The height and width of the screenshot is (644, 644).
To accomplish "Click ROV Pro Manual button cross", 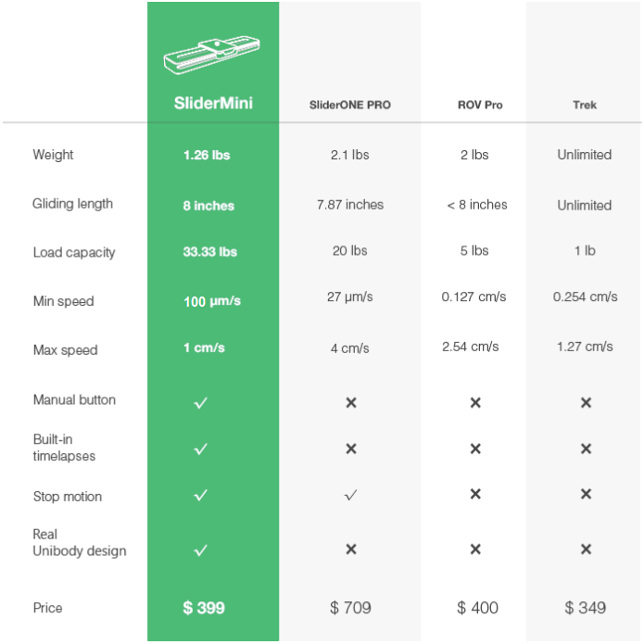I will (475, 402).
